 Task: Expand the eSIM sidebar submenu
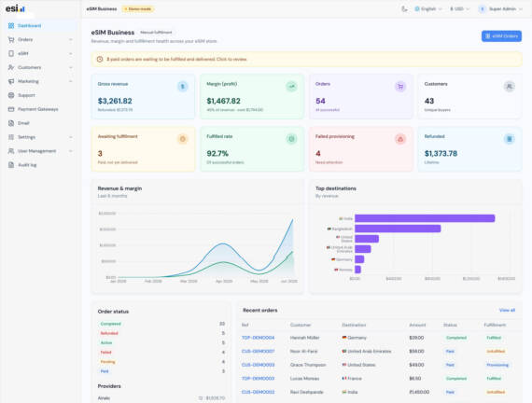[x=40, y=53]
